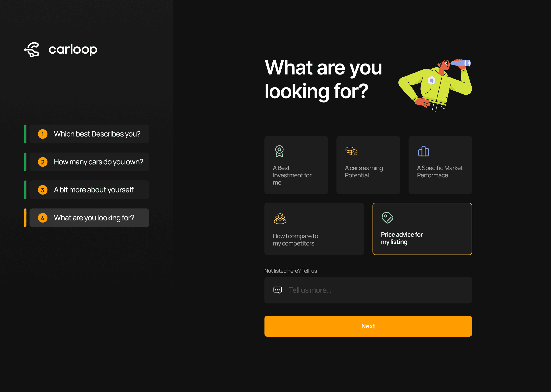Image resolution: width=551 pixels, height=392 pixels.
Task: Go to step 1 'Which best Describes you?'
Action: coord(89,134)
